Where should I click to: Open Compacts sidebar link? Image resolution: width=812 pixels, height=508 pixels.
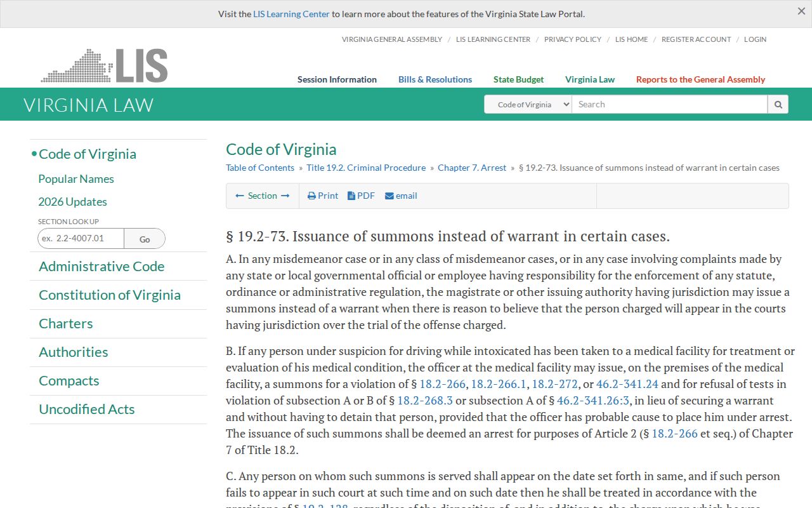click(69, 381)
